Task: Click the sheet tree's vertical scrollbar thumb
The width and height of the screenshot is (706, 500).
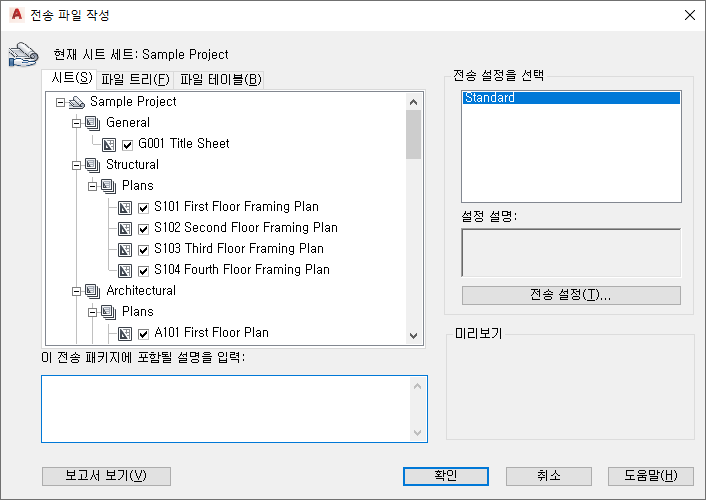Action: [413, 134]
